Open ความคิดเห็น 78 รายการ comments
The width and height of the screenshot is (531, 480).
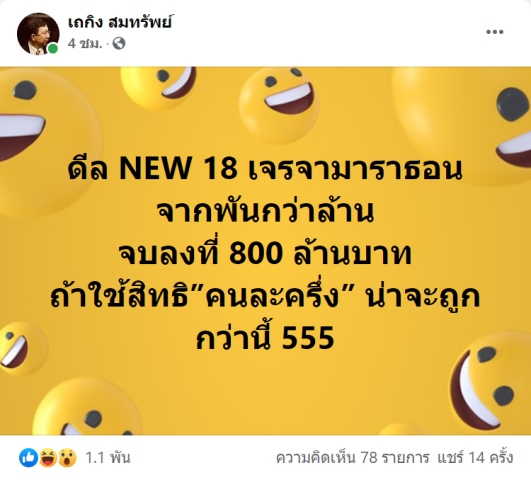point(353,458)
